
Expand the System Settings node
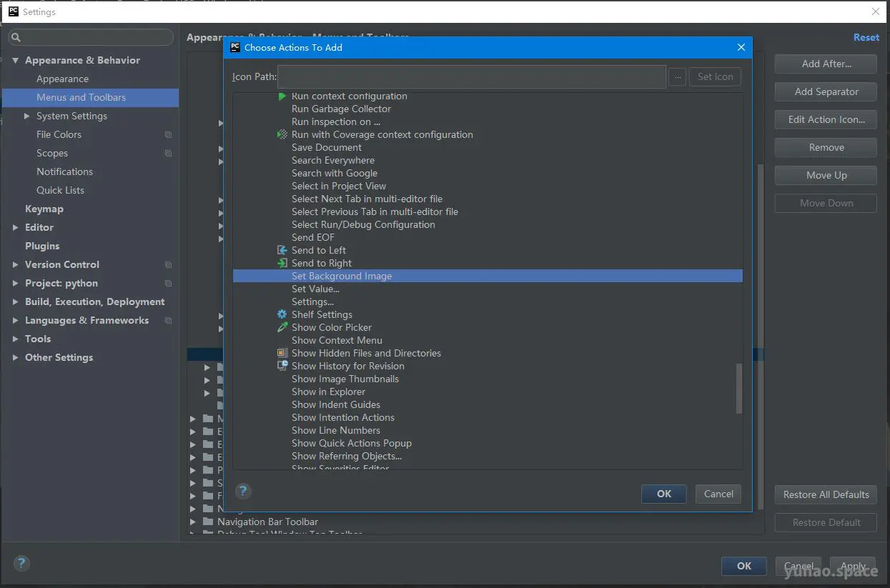point(27,116)
